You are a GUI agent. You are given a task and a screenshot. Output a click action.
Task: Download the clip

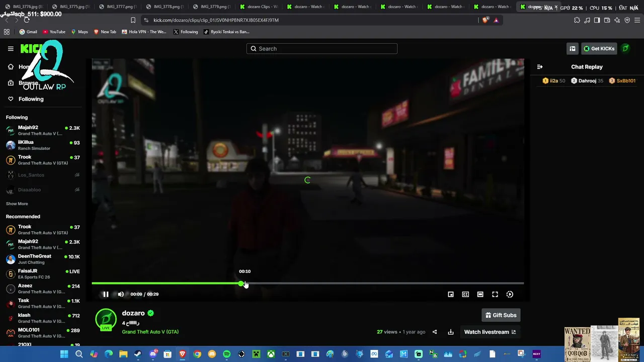pyautogui.click(x=451, y=332)
